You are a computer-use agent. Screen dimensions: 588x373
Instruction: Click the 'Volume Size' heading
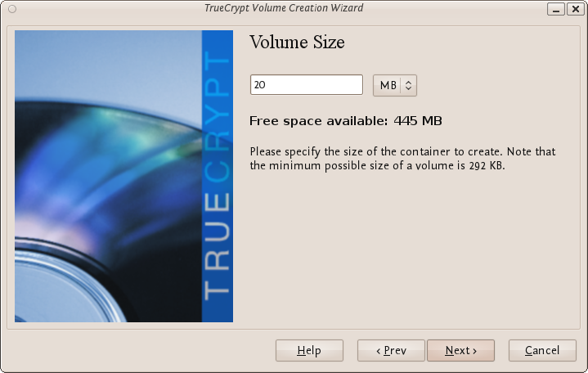pos(297,42)
